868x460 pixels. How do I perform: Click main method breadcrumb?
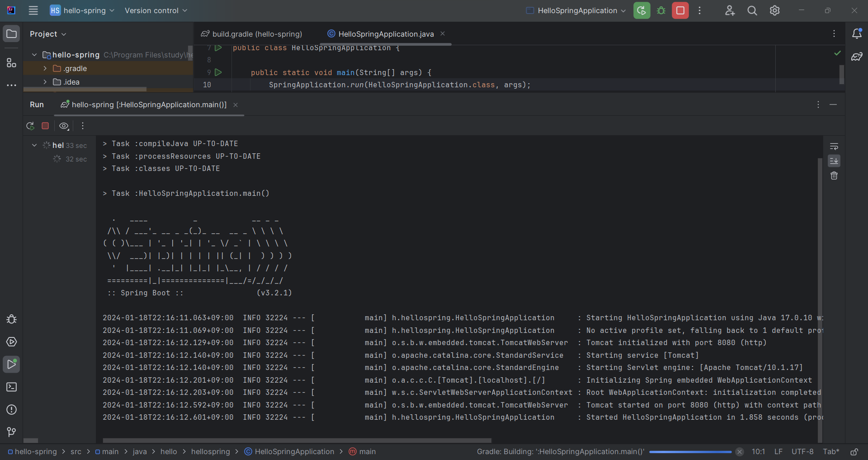(363, 451)
